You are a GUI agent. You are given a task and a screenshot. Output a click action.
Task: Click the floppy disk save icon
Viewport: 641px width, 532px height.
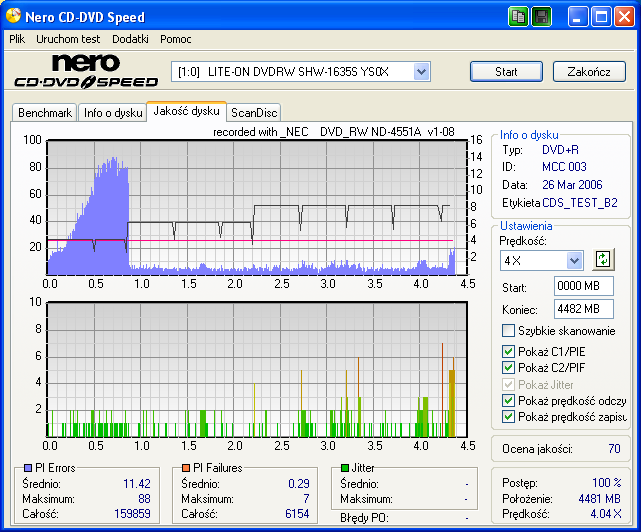541,17
